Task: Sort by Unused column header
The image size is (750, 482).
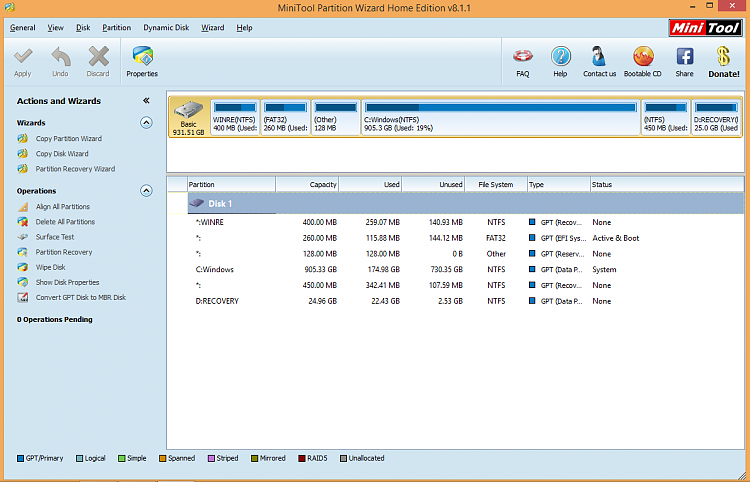Action: (433, 185)
